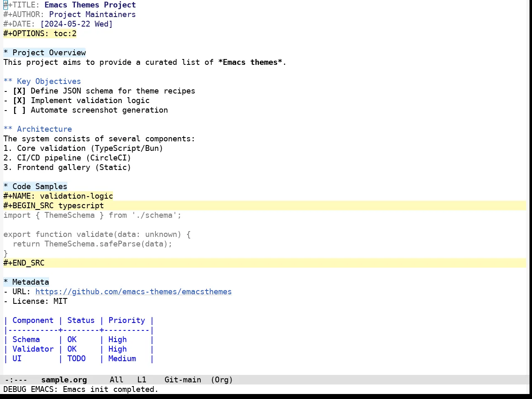Image resolution: width=532 pixels, height=399 pixels.
Task: Place cursor on '#+TITLE:' keyword
Action: tap(22, 5)
